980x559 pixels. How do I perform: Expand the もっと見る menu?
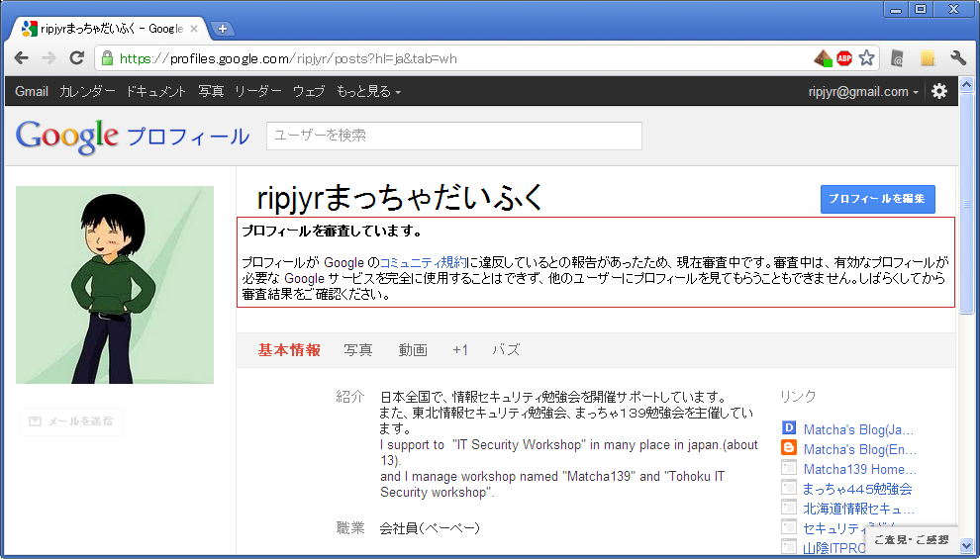click(368, 92)
